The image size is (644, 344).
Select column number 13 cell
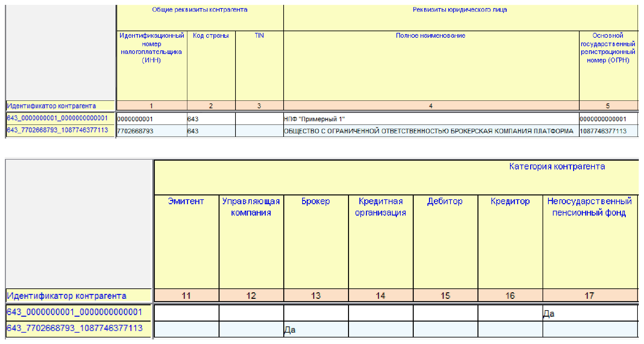316,295
